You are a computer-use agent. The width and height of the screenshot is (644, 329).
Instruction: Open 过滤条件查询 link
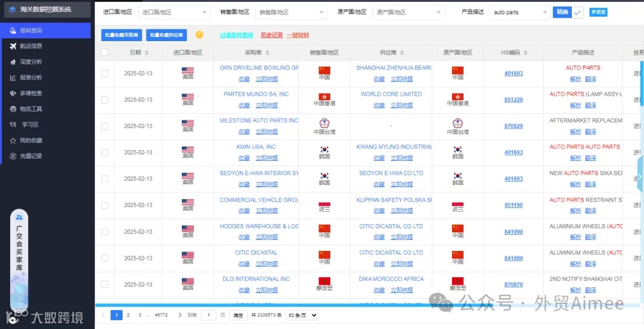(x=236, y=35)
